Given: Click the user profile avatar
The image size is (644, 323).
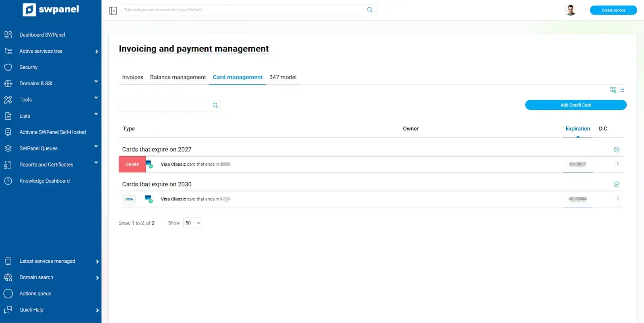Looking at the screenshot, I should click(570, 10).
